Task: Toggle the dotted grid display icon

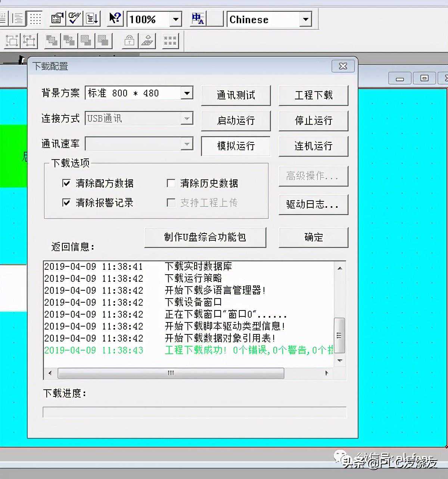Action: (x=35, y=19)
